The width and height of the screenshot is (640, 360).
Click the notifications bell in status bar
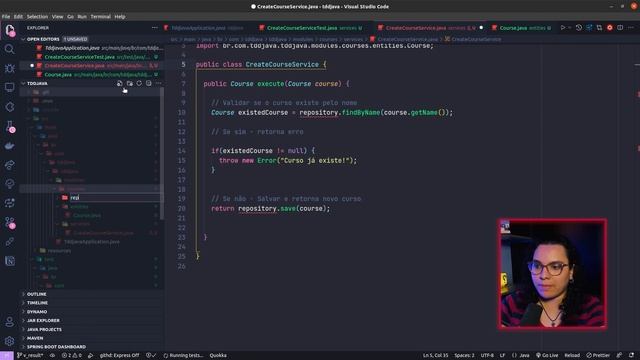[x=631, y=355]
